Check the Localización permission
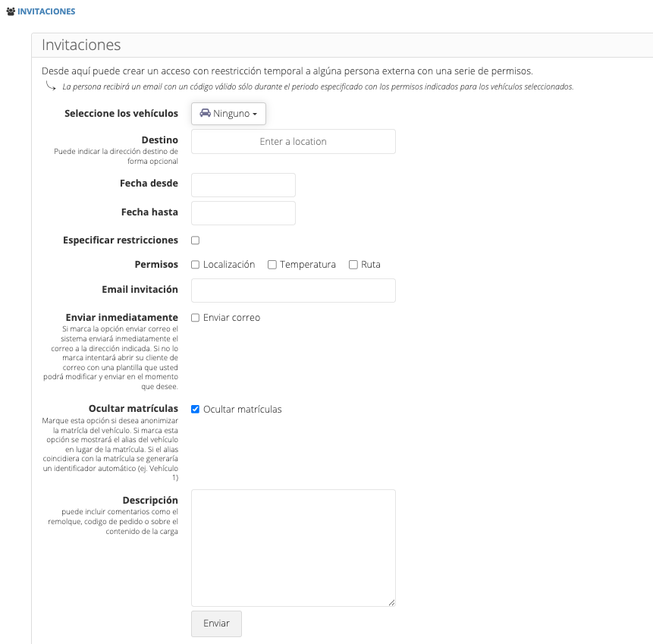This screenshot has width=653, height=644. pos(196,265)
